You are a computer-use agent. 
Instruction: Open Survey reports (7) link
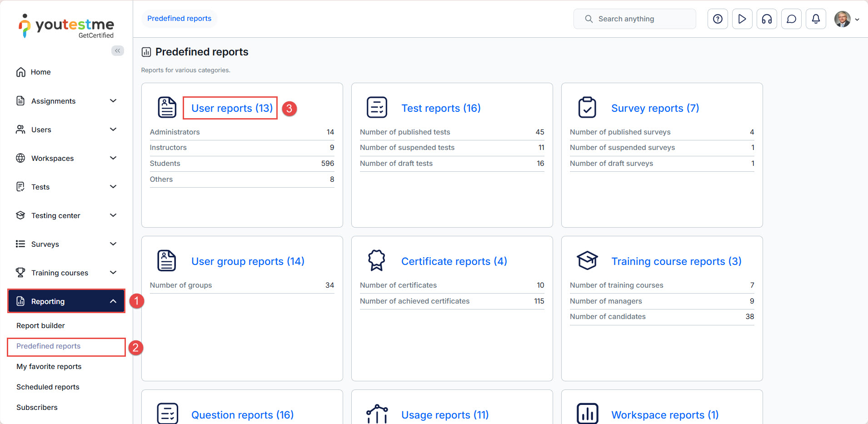click(x=655, y=108)
